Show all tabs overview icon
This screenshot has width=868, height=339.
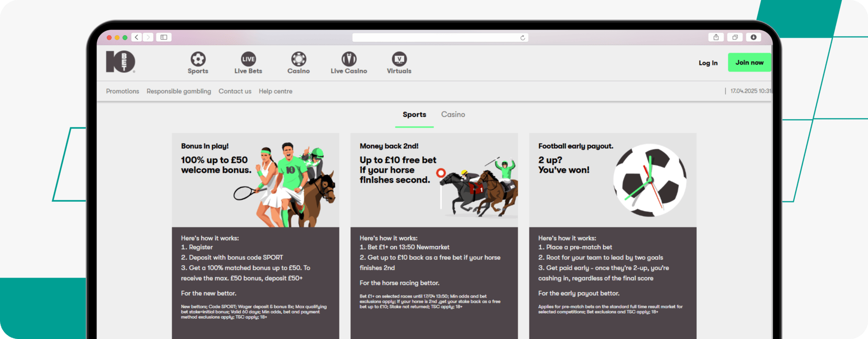pyautogui.click(x=735, y=37)
